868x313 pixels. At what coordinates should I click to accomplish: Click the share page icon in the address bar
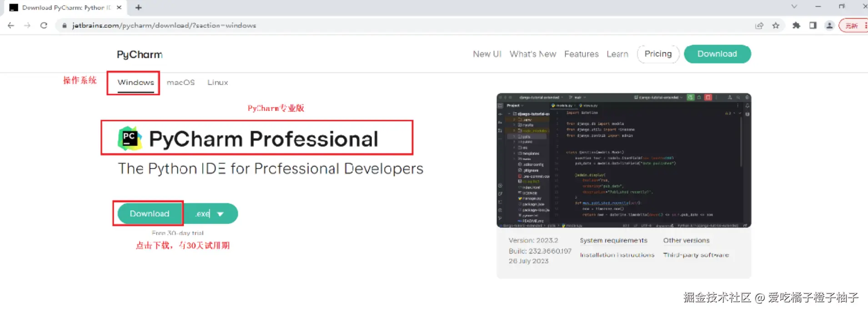click(759, 25)
